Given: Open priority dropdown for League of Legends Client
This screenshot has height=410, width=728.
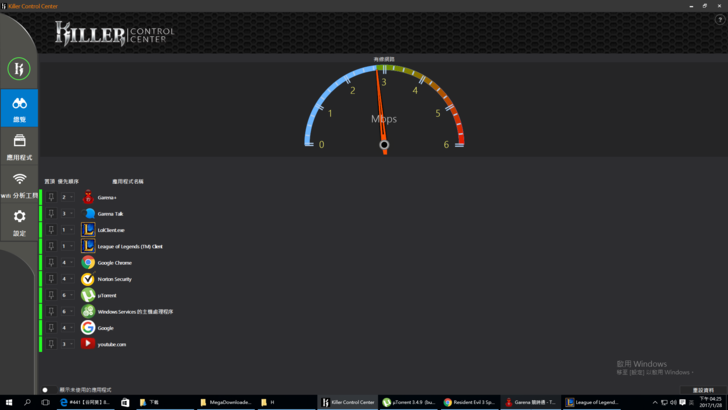Looking at the screenshot, I should [x=67, y=246].
